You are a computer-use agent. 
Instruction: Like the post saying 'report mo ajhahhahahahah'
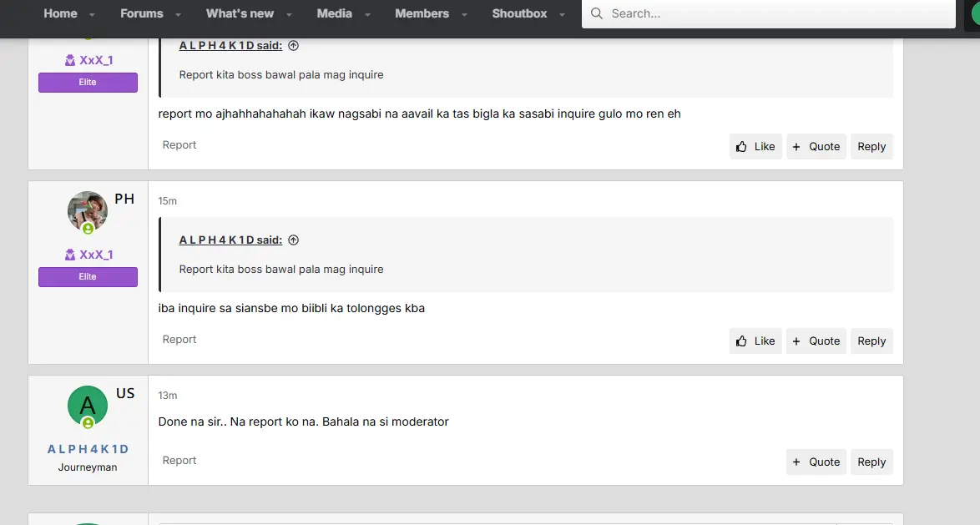[x=755, y=146]
